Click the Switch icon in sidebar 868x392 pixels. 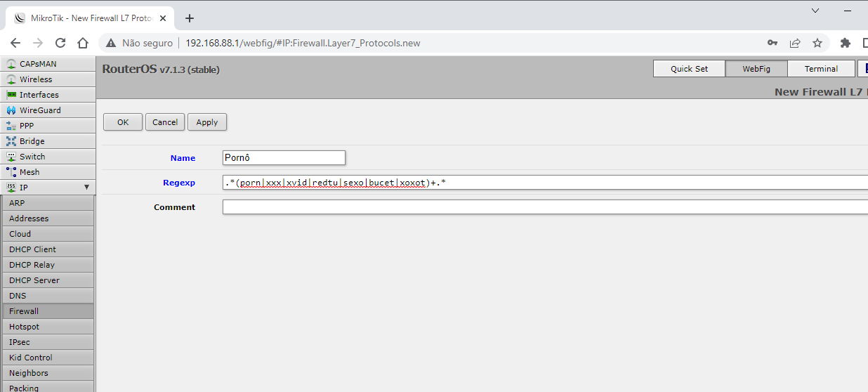tap(11, 157)
